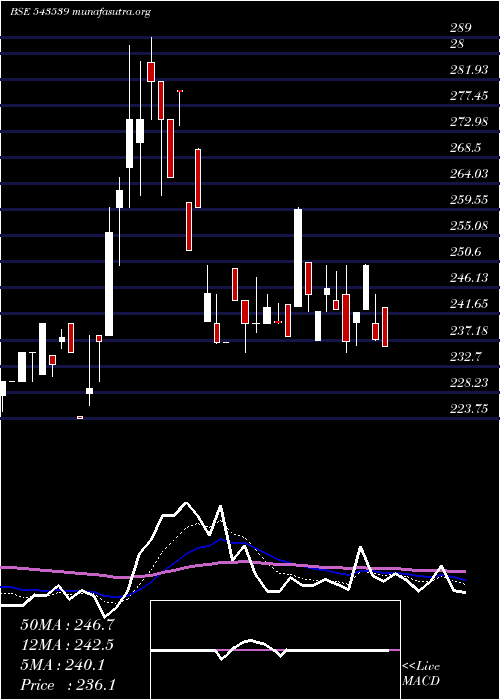
Task: Click the '<<Live MACD' label
Action: tap(421, 674)
